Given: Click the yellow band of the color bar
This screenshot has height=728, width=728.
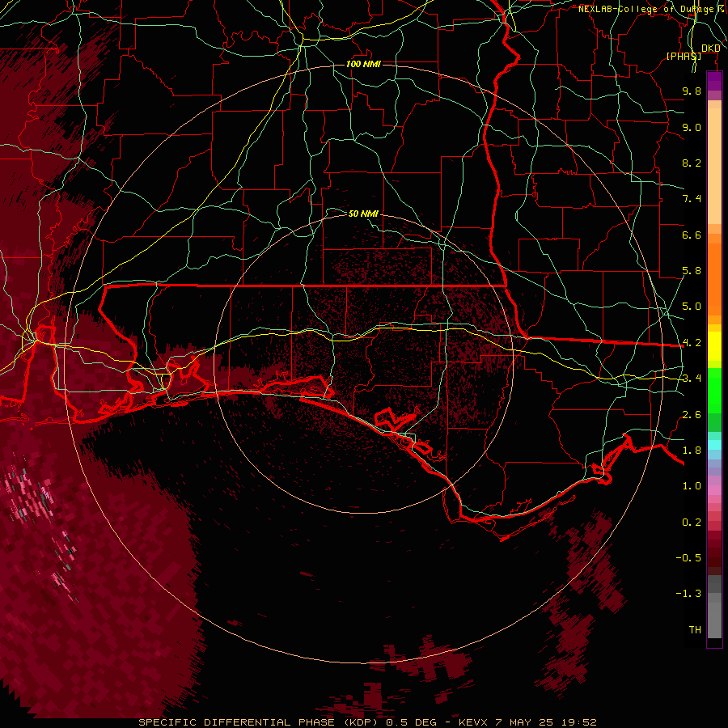Looking at the screenshot, I should [714, 346].
